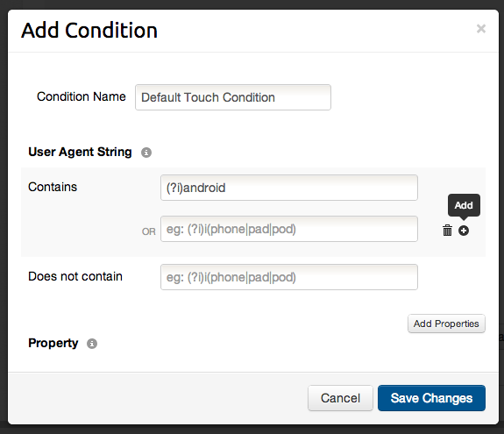
Task: Click the Contains label
Action: coord(53,187)
